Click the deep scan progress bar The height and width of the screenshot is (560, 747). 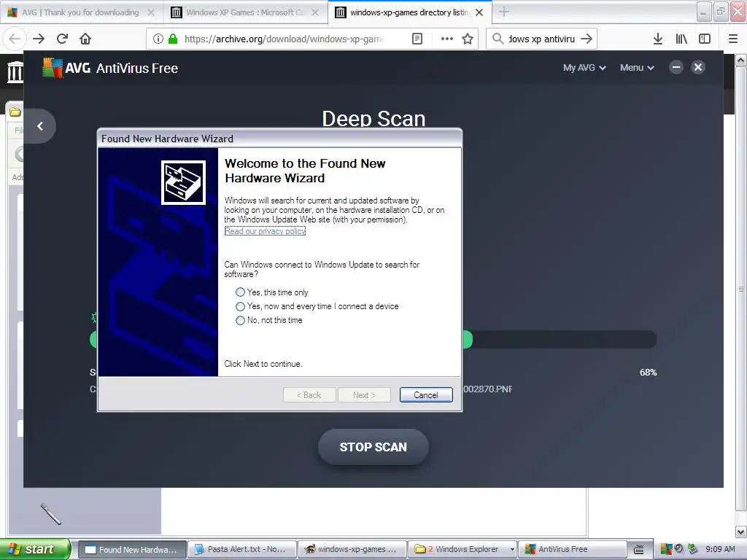pos(560,340)
